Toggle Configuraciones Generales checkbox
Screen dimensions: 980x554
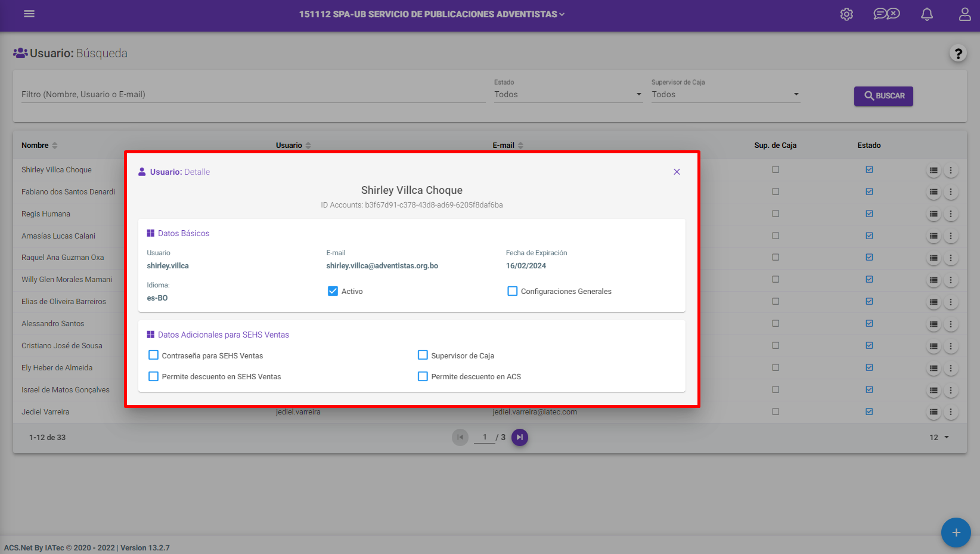pyautogui.click(x=512, y=291)
